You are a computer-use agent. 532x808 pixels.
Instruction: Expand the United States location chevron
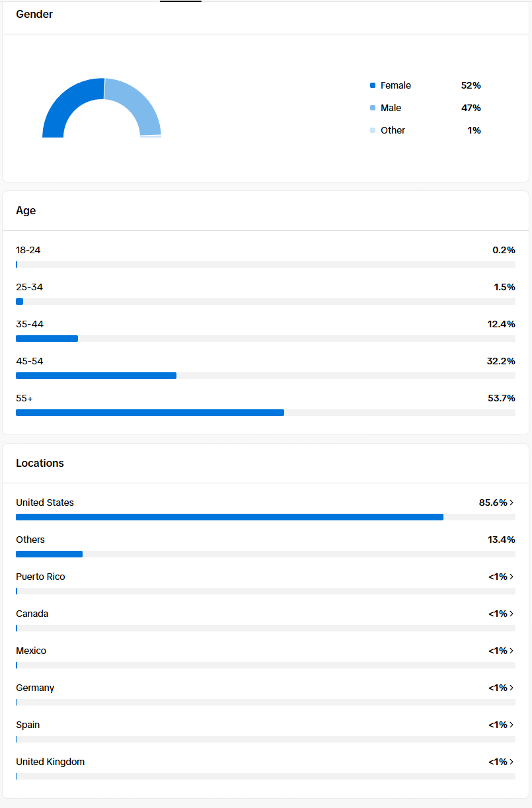(512, 503)
